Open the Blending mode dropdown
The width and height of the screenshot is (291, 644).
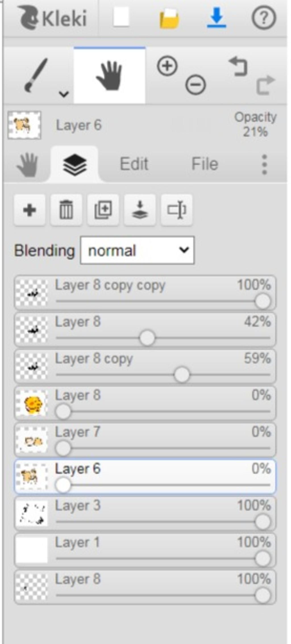point(137,250)
